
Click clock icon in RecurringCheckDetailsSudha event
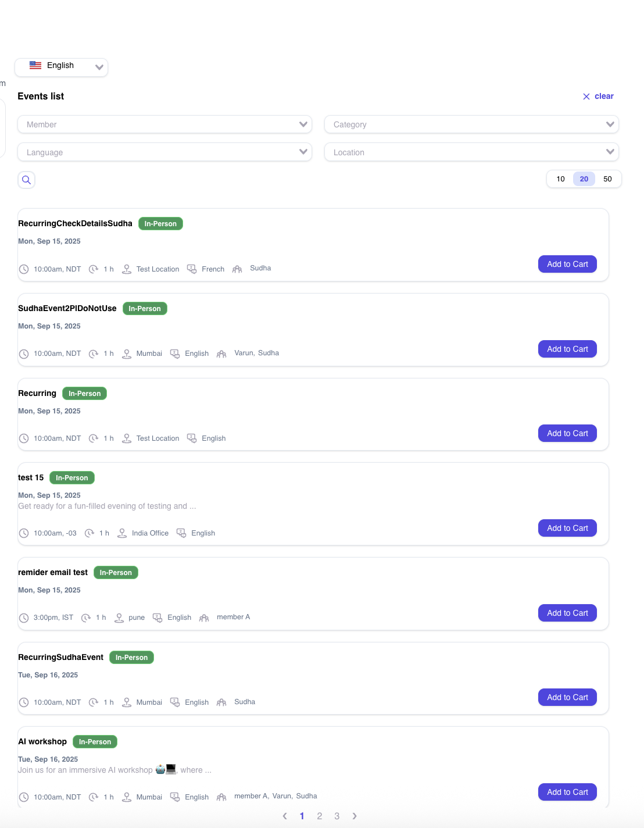tap(24, 269)
